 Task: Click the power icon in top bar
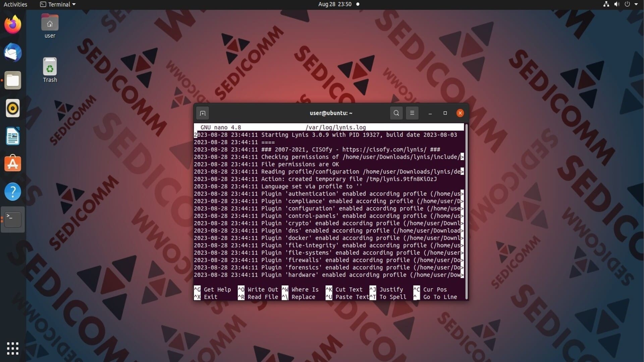pyautogui.click(x=627, y=4)
